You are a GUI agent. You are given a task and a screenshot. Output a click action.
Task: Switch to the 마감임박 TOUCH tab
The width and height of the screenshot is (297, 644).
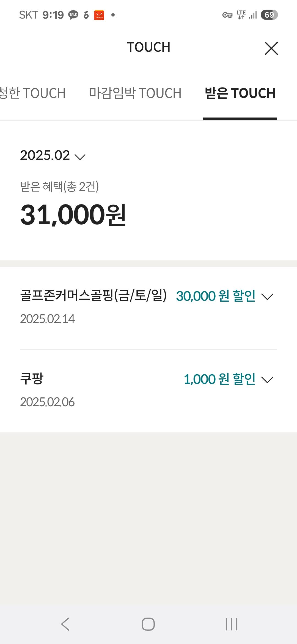135,93
